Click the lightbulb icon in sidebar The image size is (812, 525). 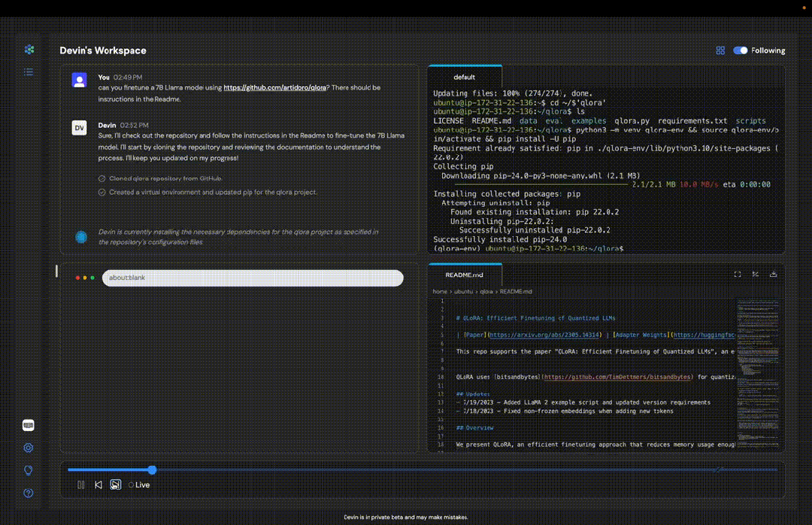point(29,471)
